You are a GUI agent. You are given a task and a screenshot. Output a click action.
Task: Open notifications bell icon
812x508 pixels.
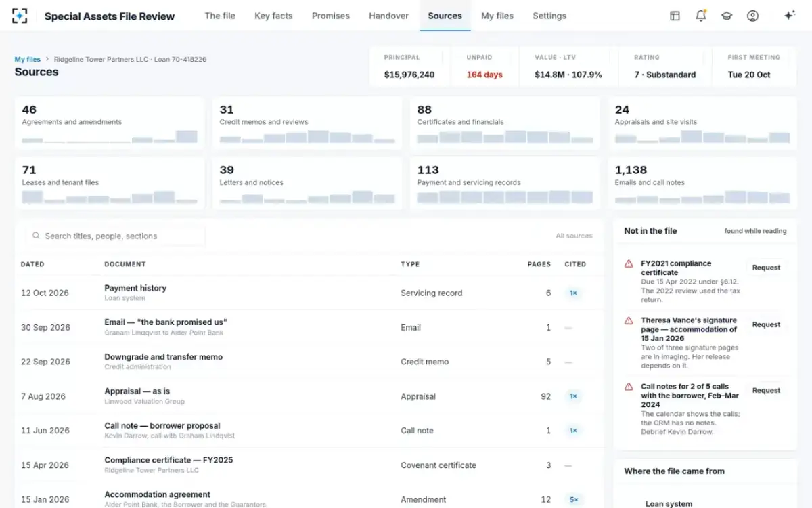click(x=701, y=16)
